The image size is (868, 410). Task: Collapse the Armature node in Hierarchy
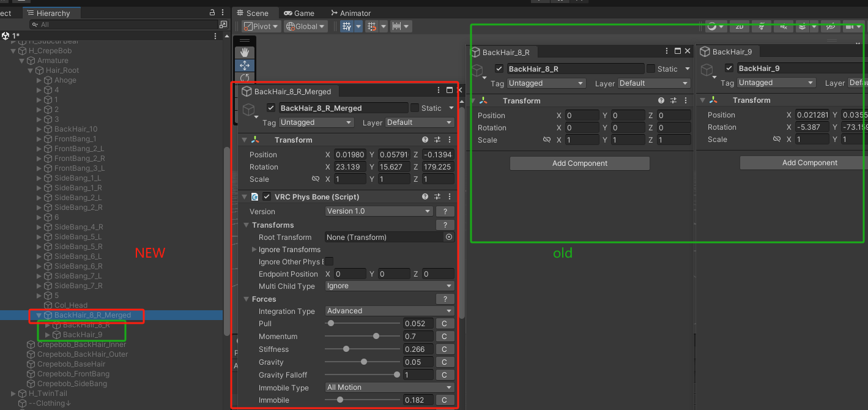23,60
